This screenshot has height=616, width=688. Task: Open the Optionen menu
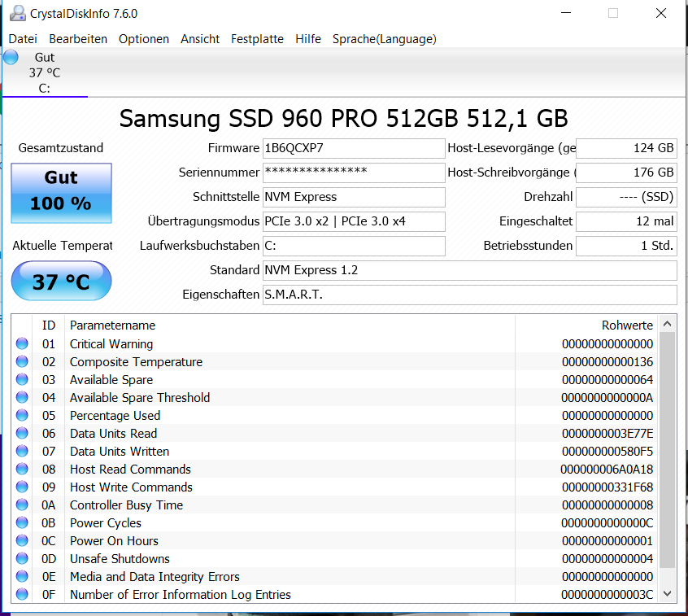coord(144,39)
